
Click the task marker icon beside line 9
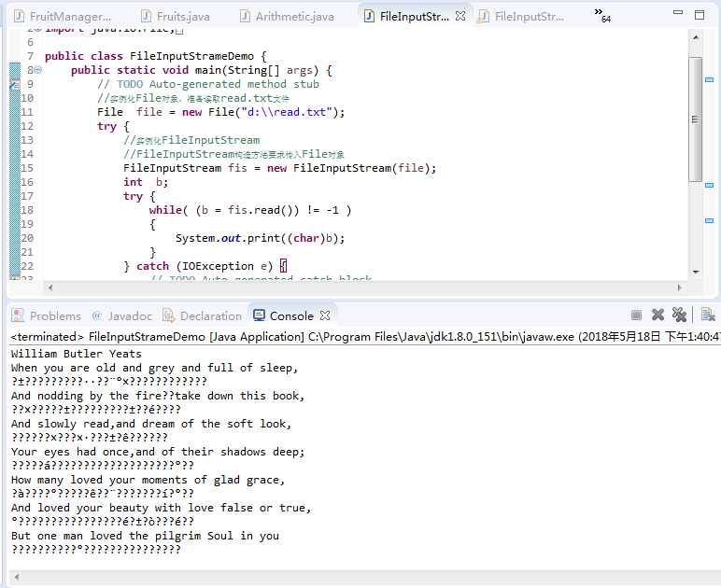tap(15, 84)
